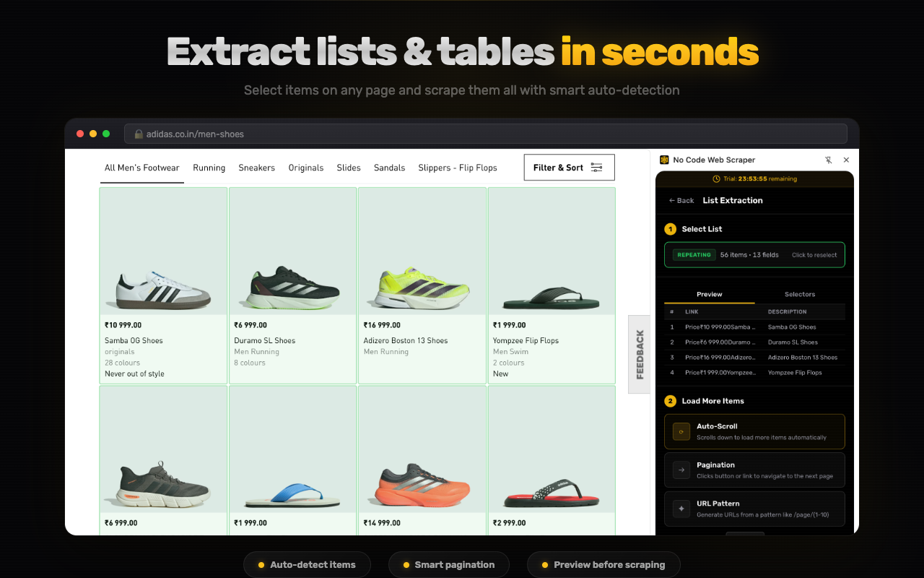The image size is (924, 578).
Task: Click the unpin icon in scraper panel header
Action: pyautogui.click(x=828, y=160)
